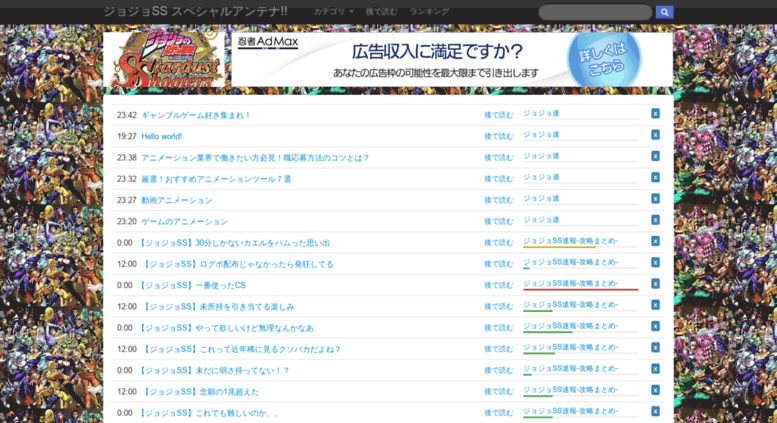The height and width of the screenshot is (423, 777).
Task: Save ゲームのアニメーション with its 後で読む link
Action: pyautogui.click(x=499, y=221)
